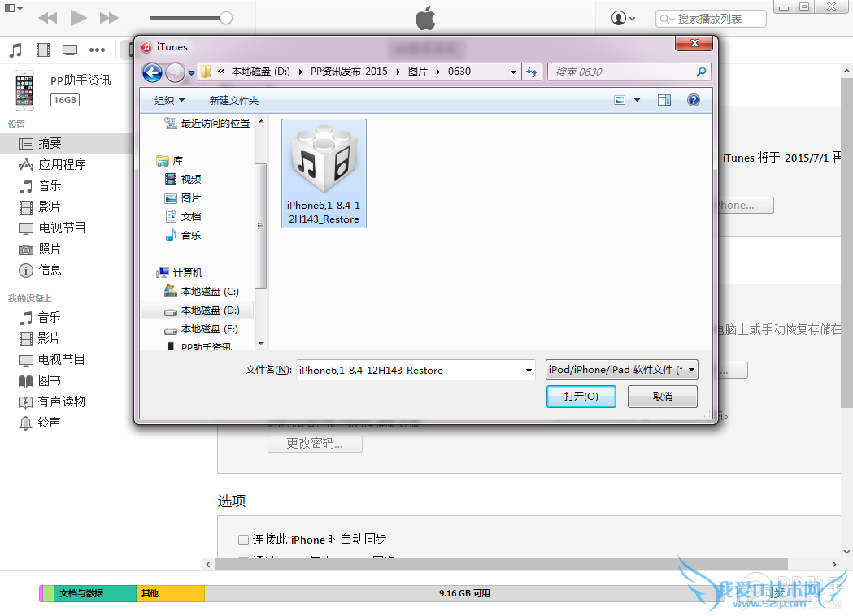The image size is (853, 616).
Task: Expand the 文件名 dropdown arrow
Action: coord(529,371)
